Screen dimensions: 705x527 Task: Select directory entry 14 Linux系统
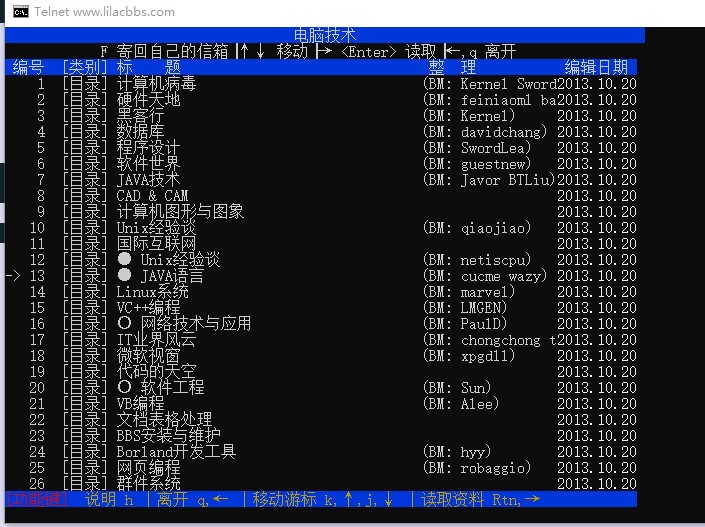click(x=152, y=292)
